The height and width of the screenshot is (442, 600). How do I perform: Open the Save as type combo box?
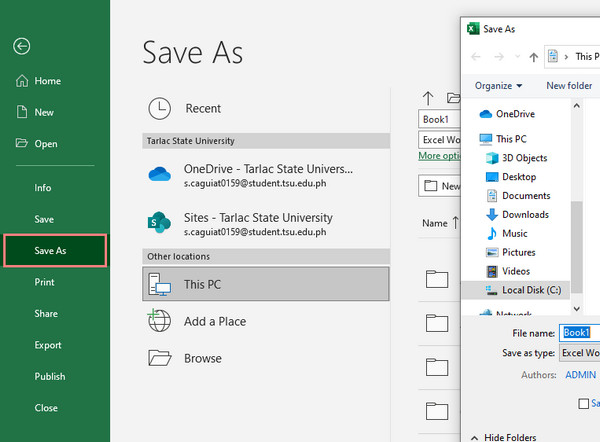[x=580, y=353]
